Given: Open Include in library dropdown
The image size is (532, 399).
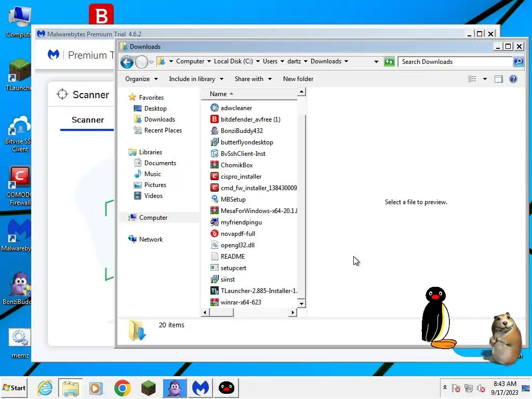Looking at the screenshot, I should click(196, 79).
